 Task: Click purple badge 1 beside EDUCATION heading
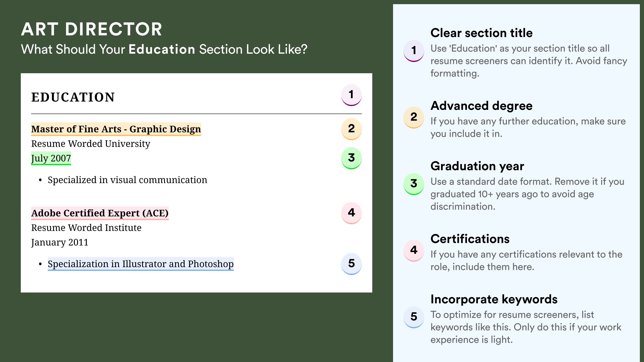click(x=351, y=95)
